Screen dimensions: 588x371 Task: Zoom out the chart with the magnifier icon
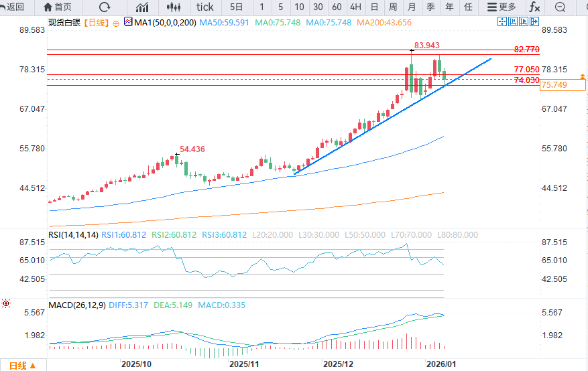(x=560, y=7)
